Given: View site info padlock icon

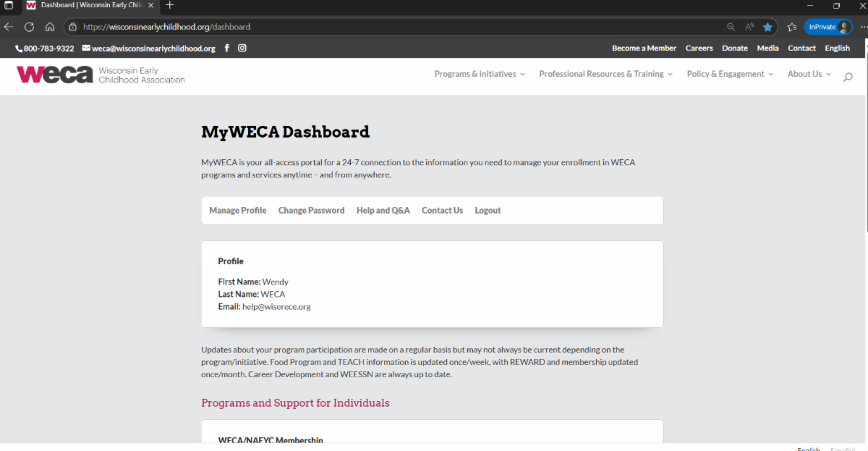Looking at the screenshot, I should [72, 27].
